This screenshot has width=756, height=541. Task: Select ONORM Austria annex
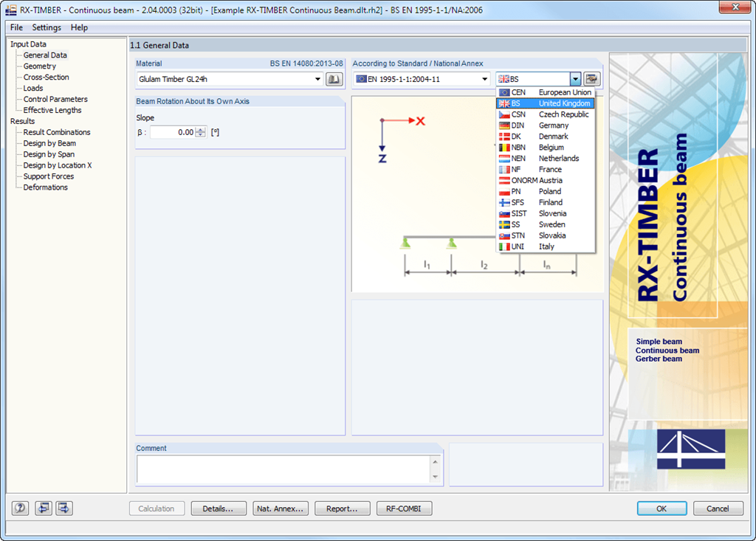546,180
